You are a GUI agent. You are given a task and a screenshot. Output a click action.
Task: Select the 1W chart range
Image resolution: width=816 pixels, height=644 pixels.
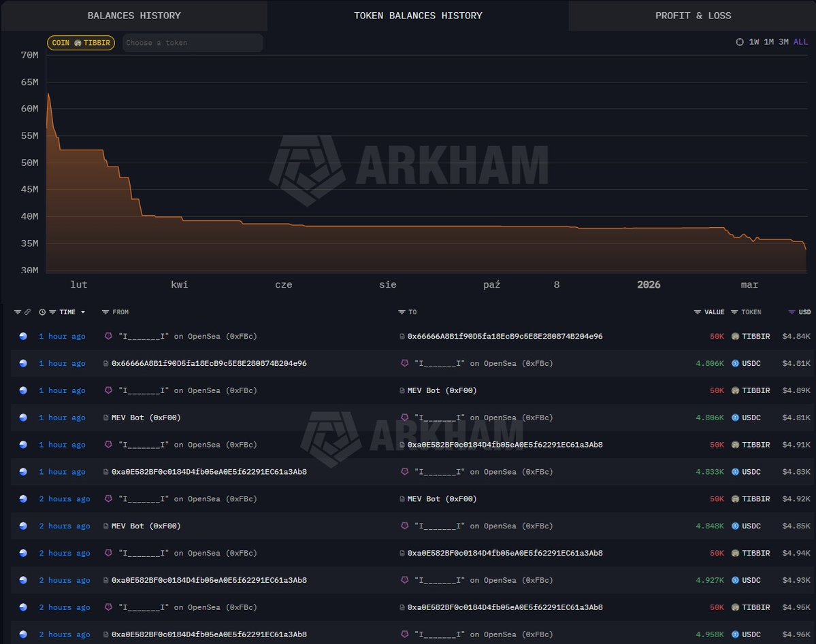click(x=753, y=42)
